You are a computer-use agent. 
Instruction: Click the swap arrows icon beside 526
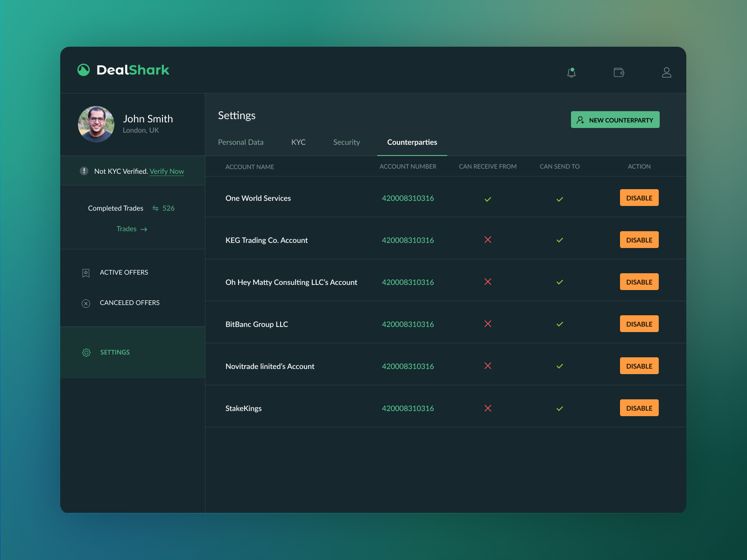pos(155,208)
